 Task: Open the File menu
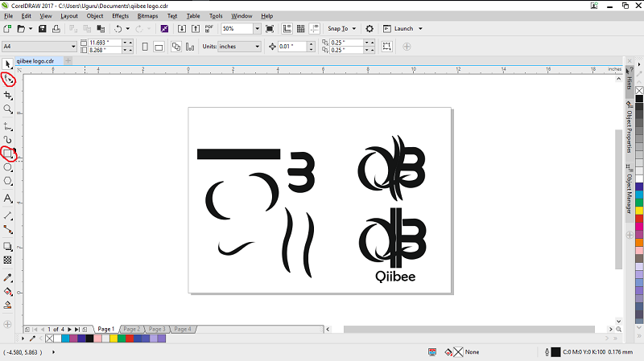(x=9, y=16)
